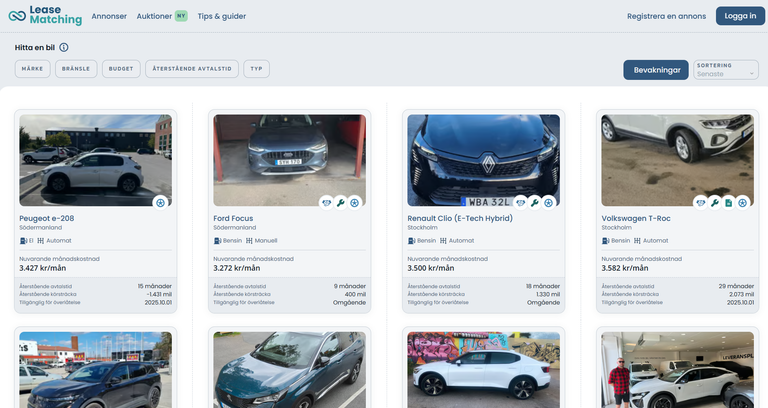Click the wrench badge on Volkswagen T-Roc photo
Screen dimensions: 768x408
tap(715, 202)
